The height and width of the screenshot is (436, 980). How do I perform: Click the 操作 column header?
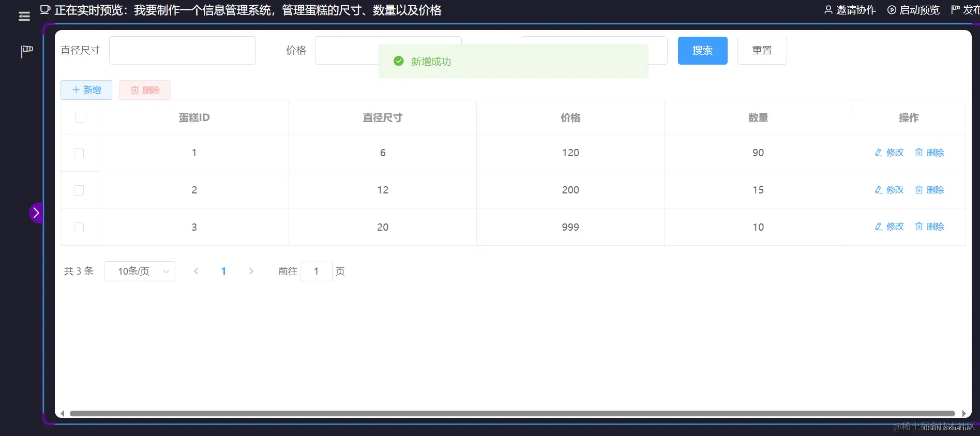[x=909, y=117]
